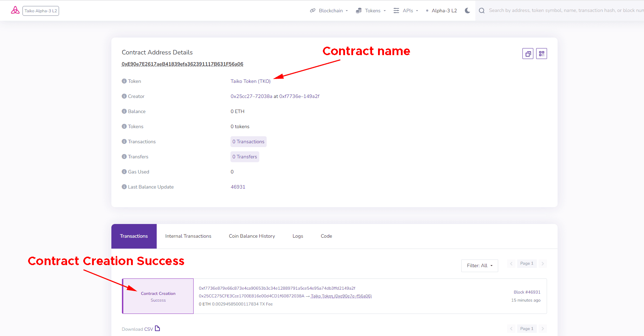
Task: Open transaction hash 0xf7736e879e66c873... link
Action: (x=277, y=288)
